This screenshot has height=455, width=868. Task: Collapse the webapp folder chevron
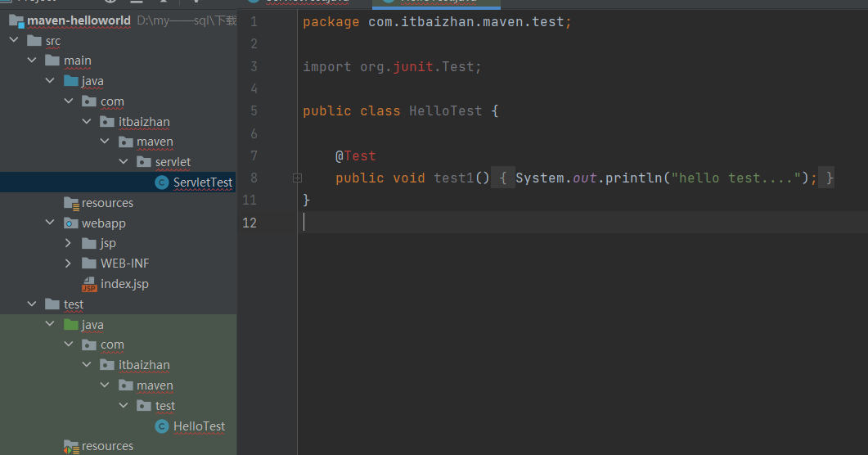click(50, 223)
